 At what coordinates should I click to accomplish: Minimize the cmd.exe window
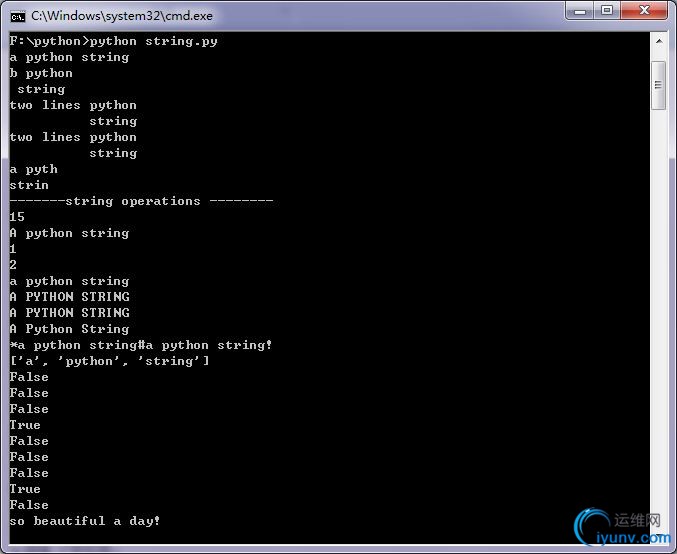pyautogui.click(x=580, y=11)
